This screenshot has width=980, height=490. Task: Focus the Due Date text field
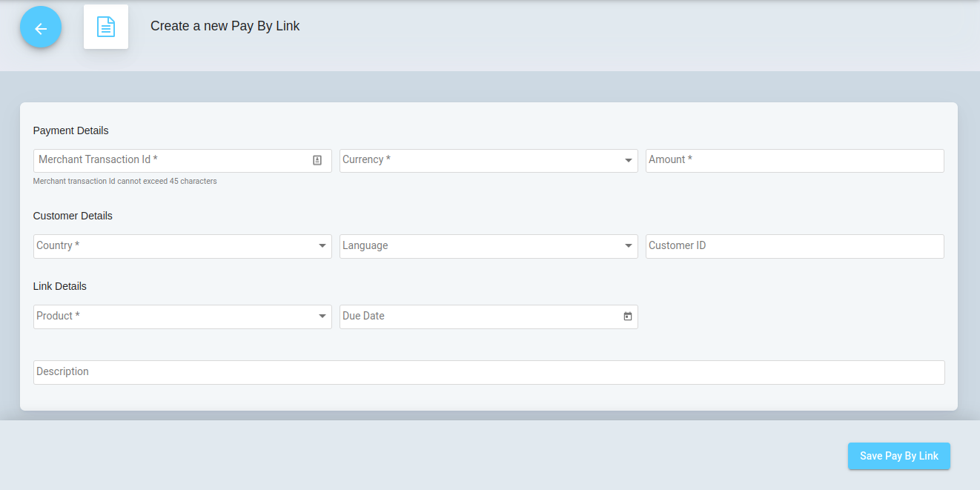[x=478, y=317]
